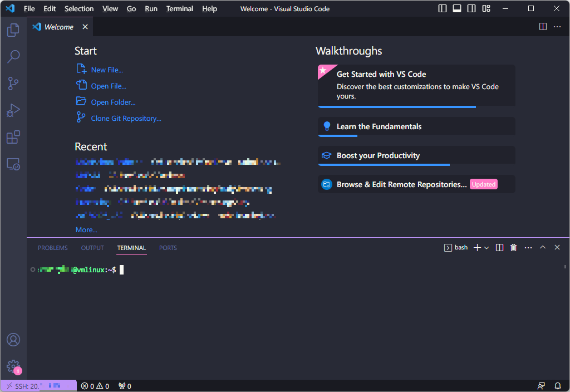Open Get Started with VS Code walkthrough
The height and width of the screenshot is (392, 570).
click(x=416, y=85)
